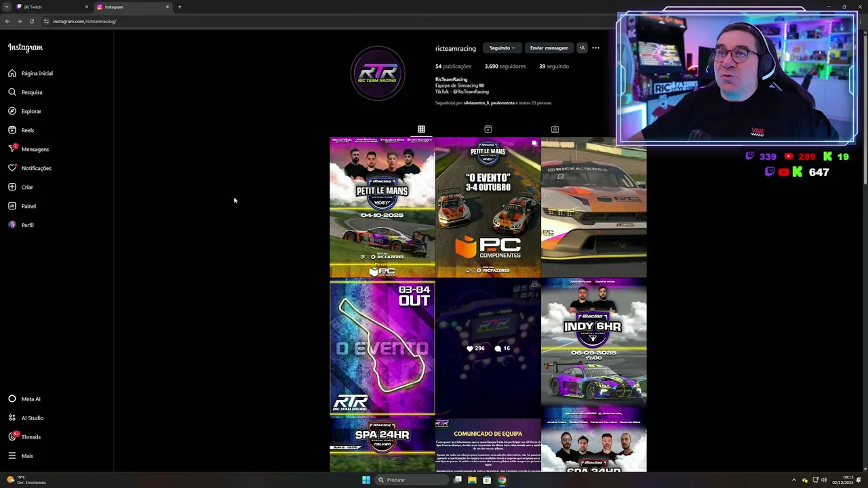The image size is (868, 488).
Task: Close the Instagram browser tab
Action: click(167, 7)
